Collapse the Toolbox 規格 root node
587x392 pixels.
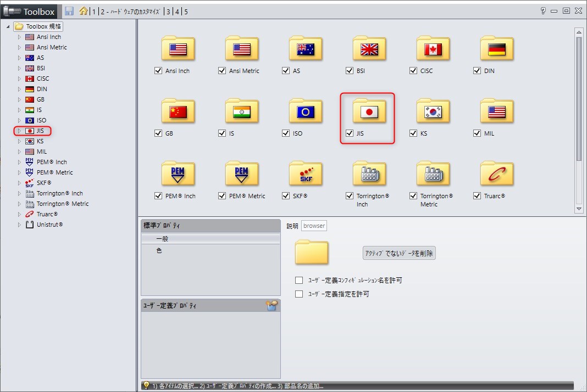point(8,26)
